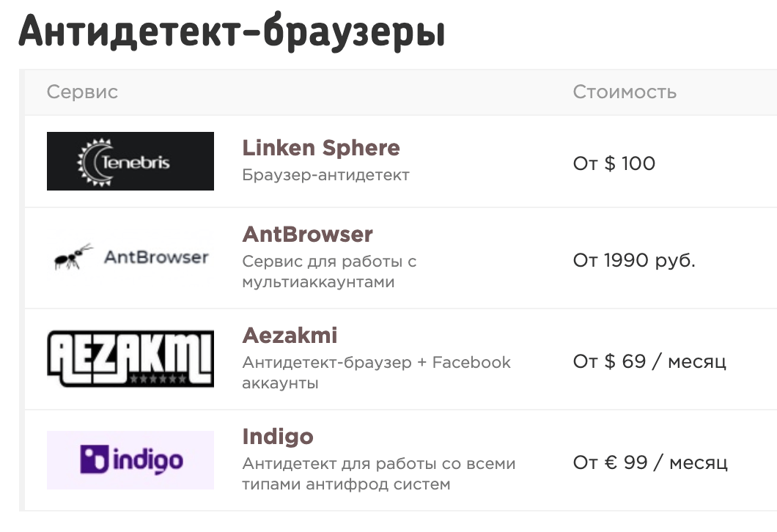
Task: Click the purple Indigo logo
Action: pyautogui.click(x=130, y=460)
